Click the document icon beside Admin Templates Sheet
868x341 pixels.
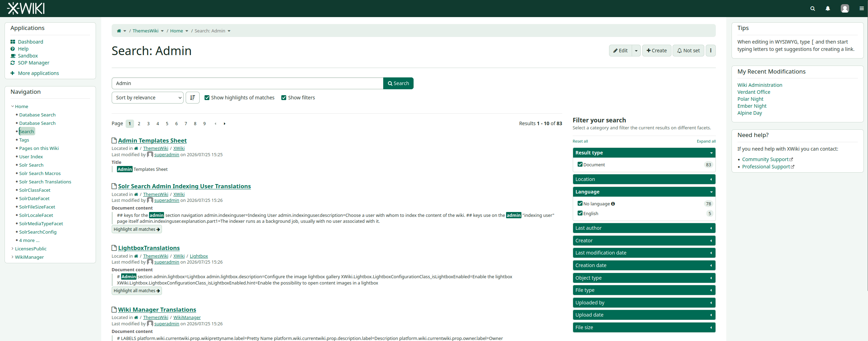click(114, 141)
